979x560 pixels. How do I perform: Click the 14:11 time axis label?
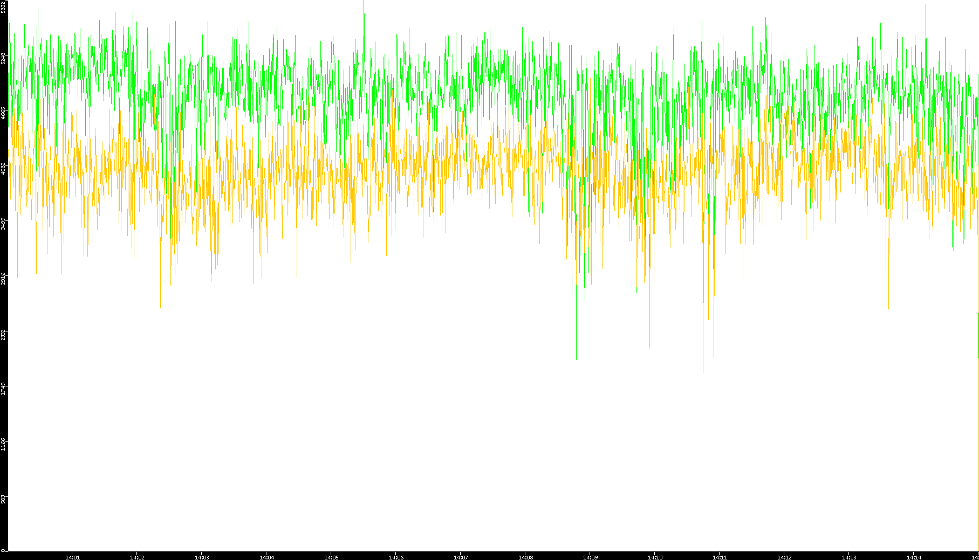(x=720, y=557)
